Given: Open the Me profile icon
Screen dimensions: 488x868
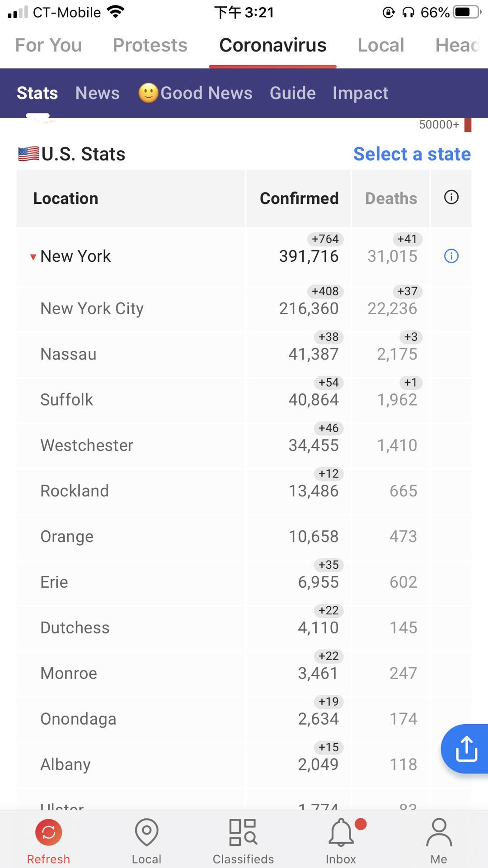Looking at the screenshot, I should (439, 832).
